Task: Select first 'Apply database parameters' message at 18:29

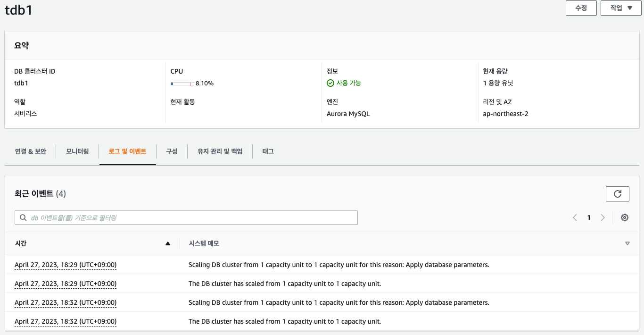Action: click(x=339, y=265)
